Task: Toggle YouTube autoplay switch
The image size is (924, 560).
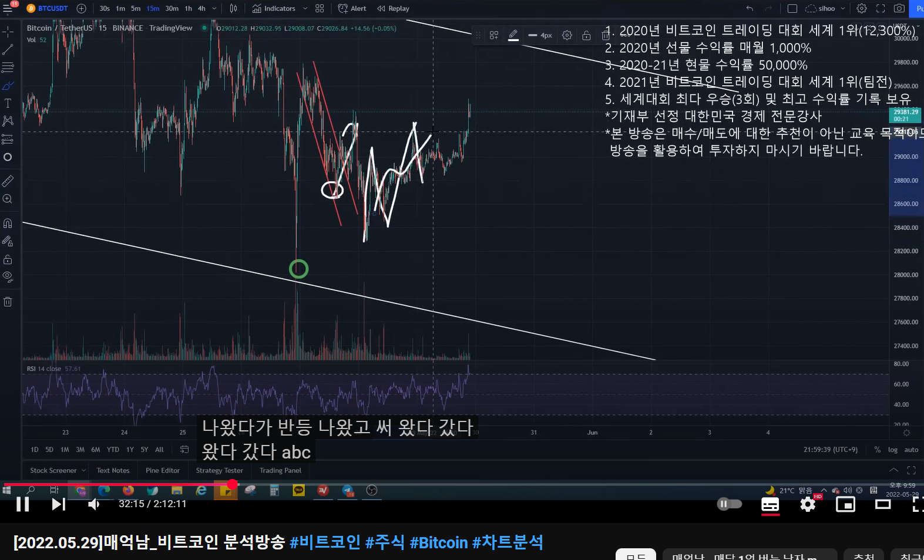Action: (x=730, y=504)
